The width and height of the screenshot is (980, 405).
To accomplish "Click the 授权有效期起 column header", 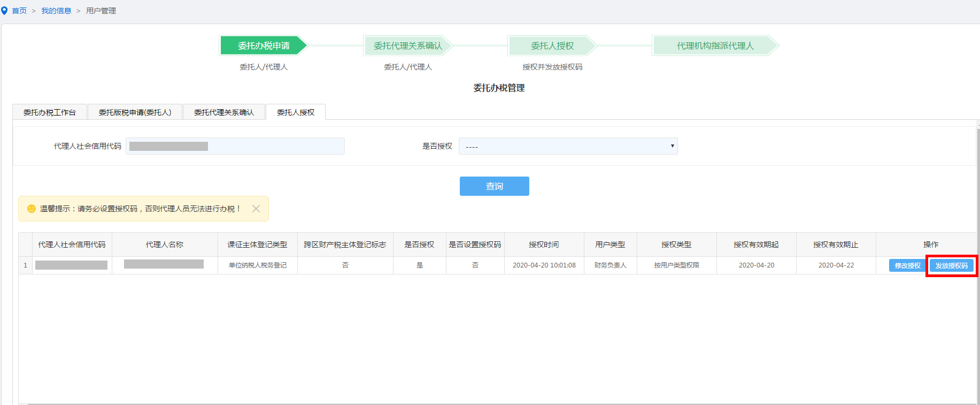I will 756,244.
